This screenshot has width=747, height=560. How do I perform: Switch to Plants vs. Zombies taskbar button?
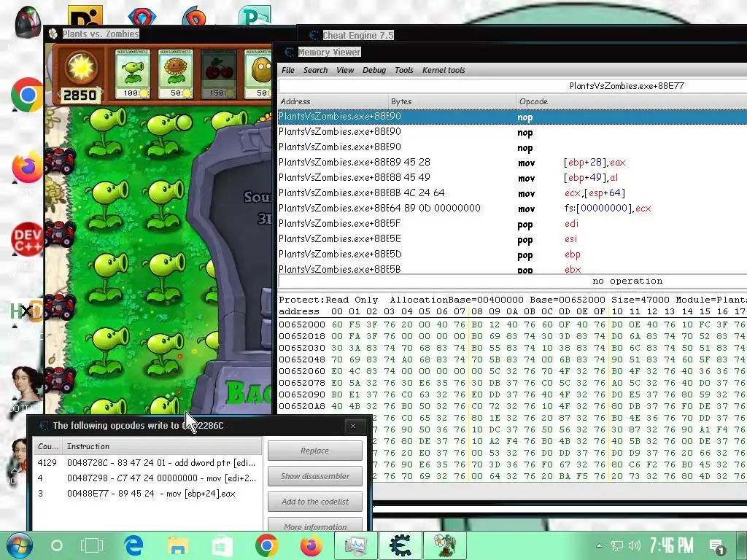point(444,545)
